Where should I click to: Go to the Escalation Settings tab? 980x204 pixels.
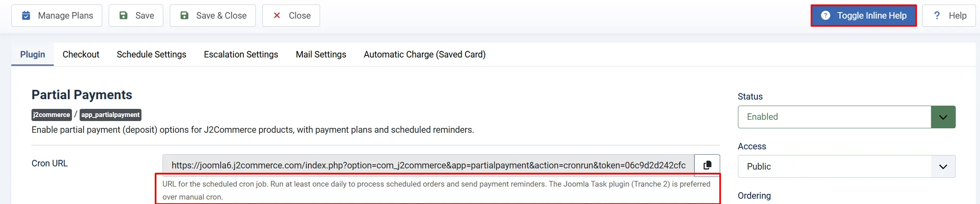click(241, 54)
